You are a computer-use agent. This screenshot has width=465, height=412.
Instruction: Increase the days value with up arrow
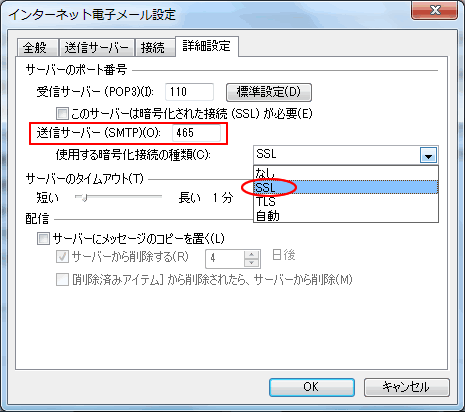[252, 255]
